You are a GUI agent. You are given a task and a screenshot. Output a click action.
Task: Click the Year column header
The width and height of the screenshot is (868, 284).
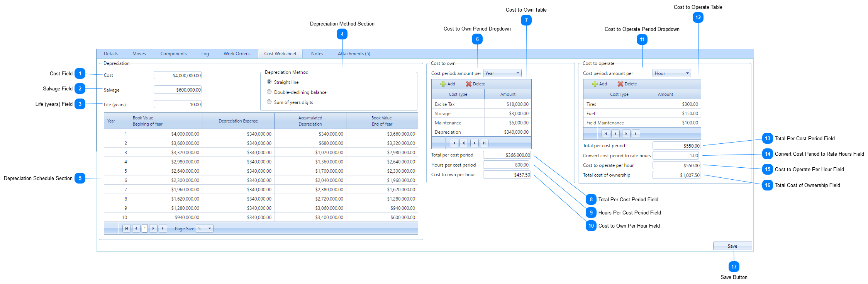pos(117,121)
